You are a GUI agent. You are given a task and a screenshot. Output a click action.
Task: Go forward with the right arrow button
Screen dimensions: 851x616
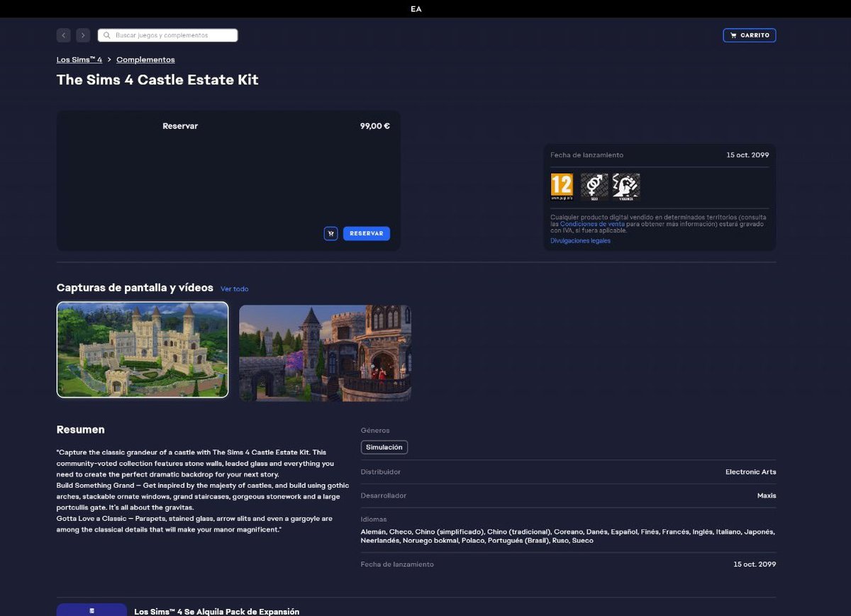point(83,35)
